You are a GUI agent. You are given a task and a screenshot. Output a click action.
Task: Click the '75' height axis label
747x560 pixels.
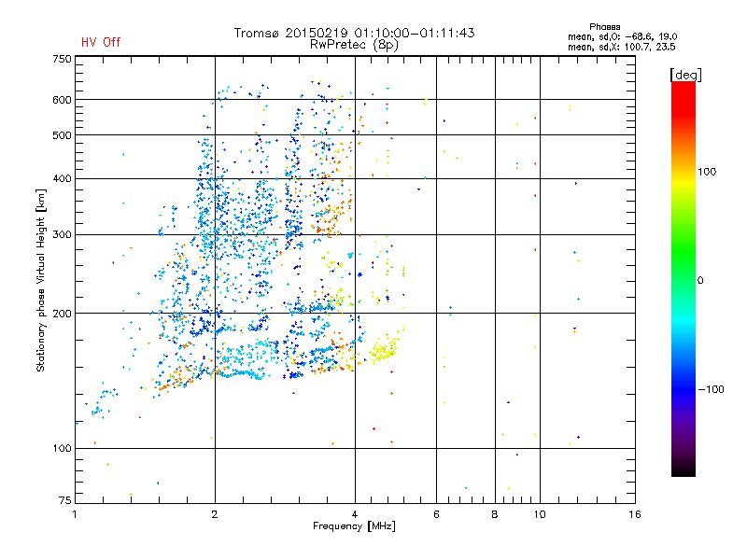[64, 500]
